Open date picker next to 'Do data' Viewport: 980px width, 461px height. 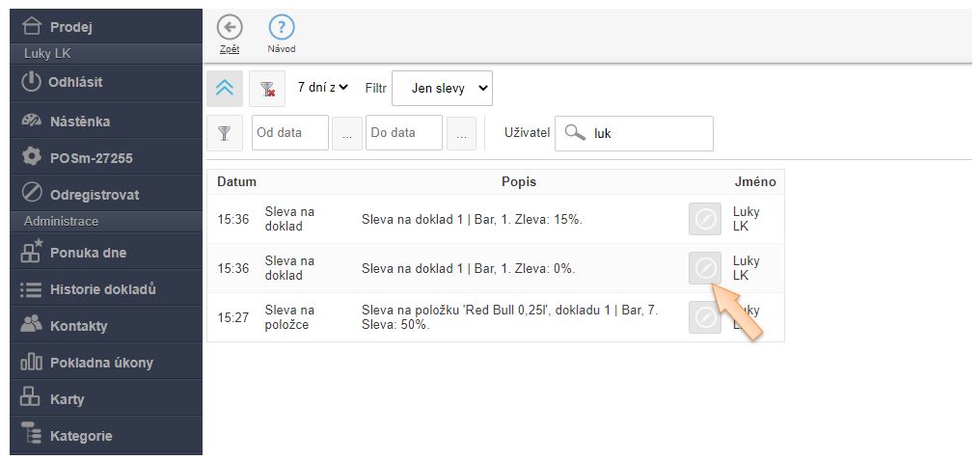460,134
